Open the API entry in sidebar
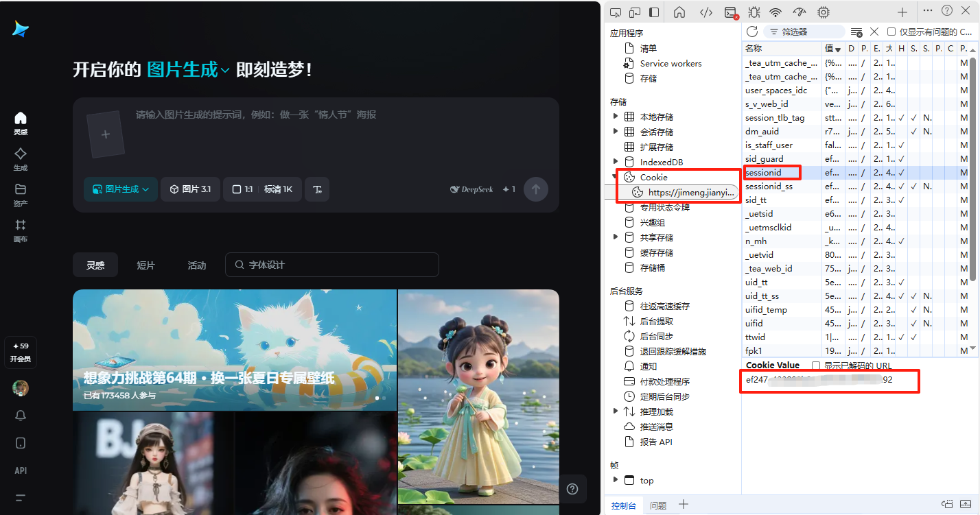The width and height of the screenshot is (980, 515). coord(21,470)
